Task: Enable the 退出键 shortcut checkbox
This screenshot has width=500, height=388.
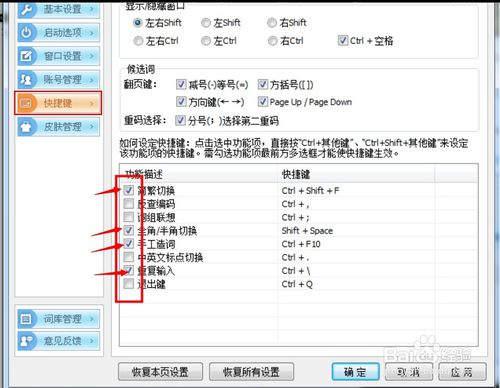Action: [x=129, y=284]
